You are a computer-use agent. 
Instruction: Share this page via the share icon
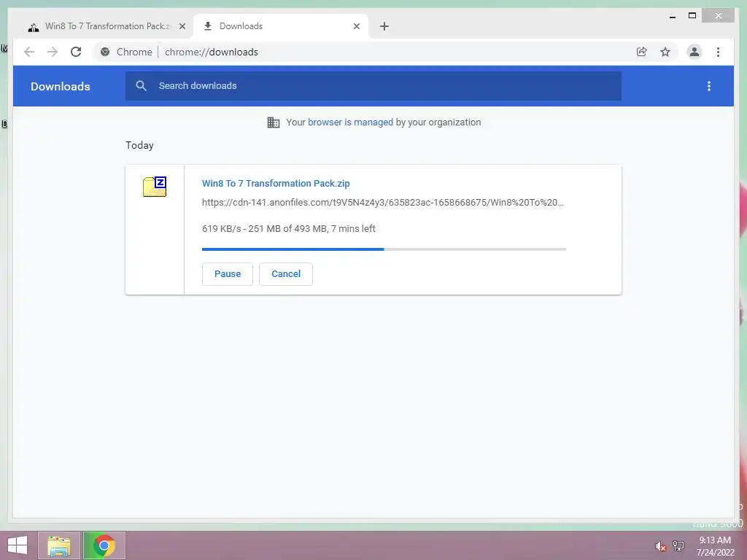pos(642,52)
